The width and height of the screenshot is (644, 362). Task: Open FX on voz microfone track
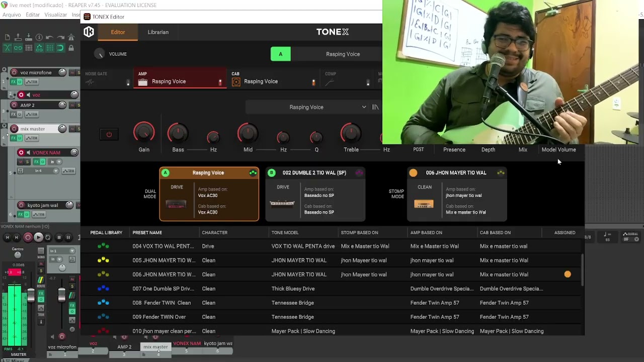13,81
